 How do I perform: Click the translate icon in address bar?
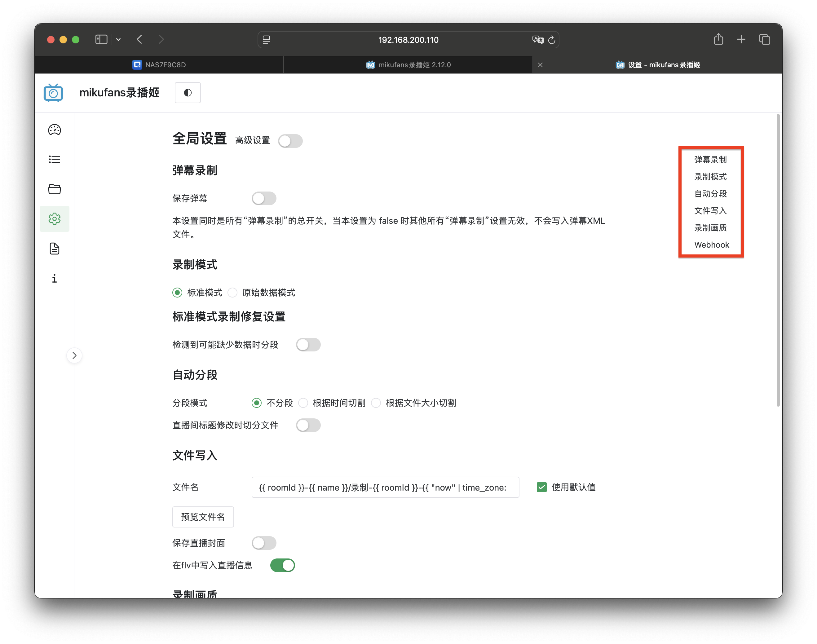click(x=538, y=40)
